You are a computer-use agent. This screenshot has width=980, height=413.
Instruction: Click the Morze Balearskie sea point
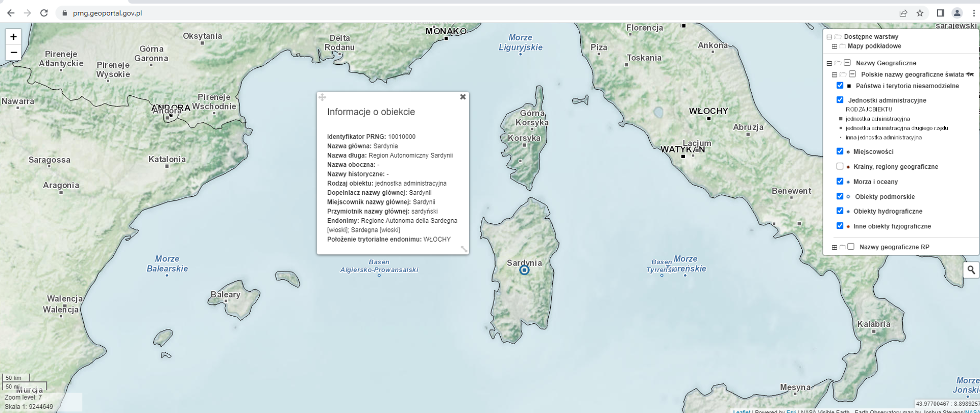[167, 275]
